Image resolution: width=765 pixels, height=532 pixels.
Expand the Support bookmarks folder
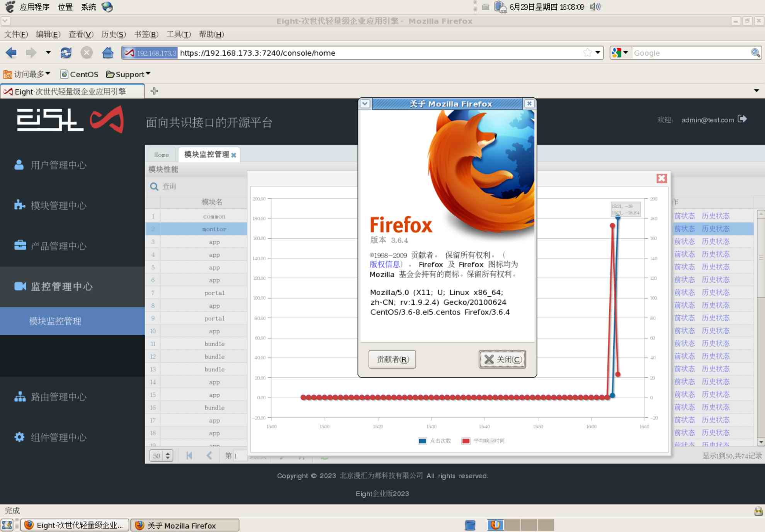(x=128, y=74)
